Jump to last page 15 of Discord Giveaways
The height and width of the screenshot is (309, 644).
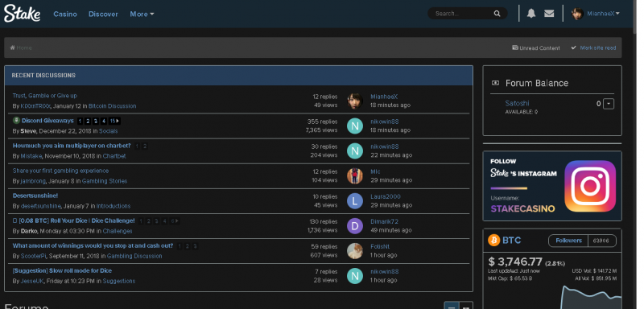pos(114,121)
